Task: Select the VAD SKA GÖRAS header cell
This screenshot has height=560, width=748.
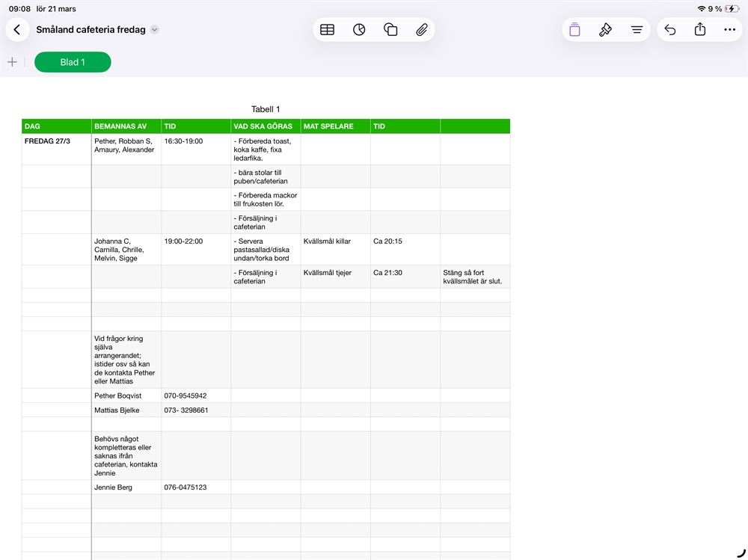Action: point(266,126)
